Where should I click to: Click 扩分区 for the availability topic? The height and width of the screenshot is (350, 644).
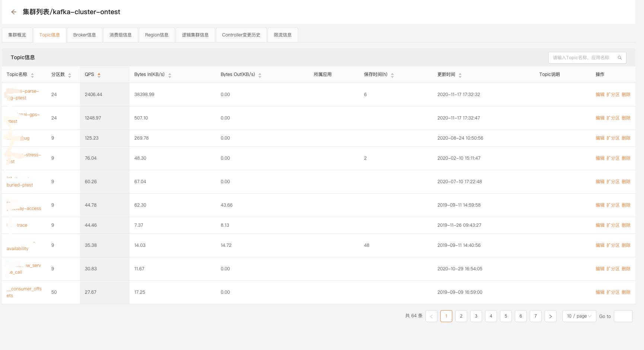613,245
